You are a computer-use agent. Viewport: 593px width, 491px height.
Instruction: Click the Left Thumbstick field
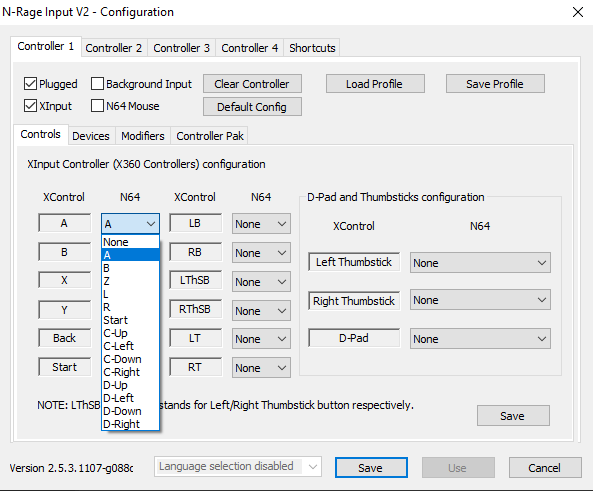tap(354, 262)
